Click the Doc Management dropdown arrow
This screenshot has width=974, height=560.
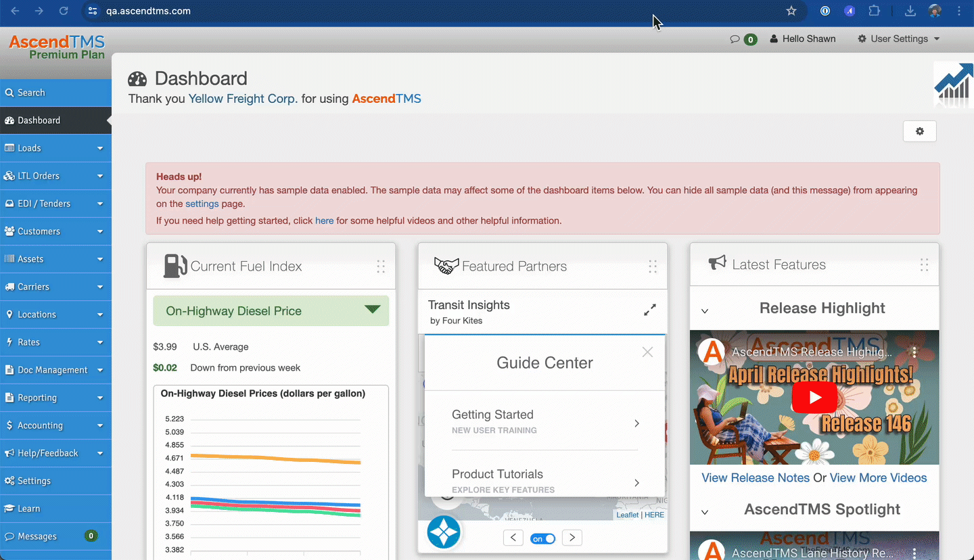[100, 371]
